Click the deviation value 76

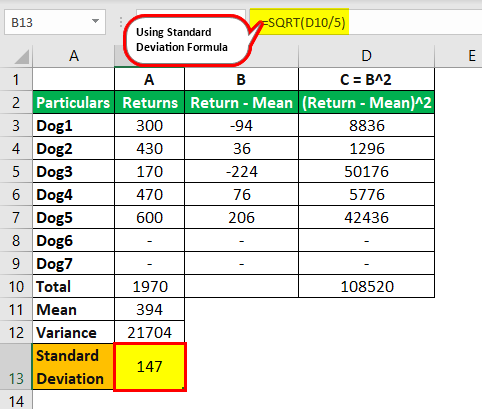[x=241, y=194]
